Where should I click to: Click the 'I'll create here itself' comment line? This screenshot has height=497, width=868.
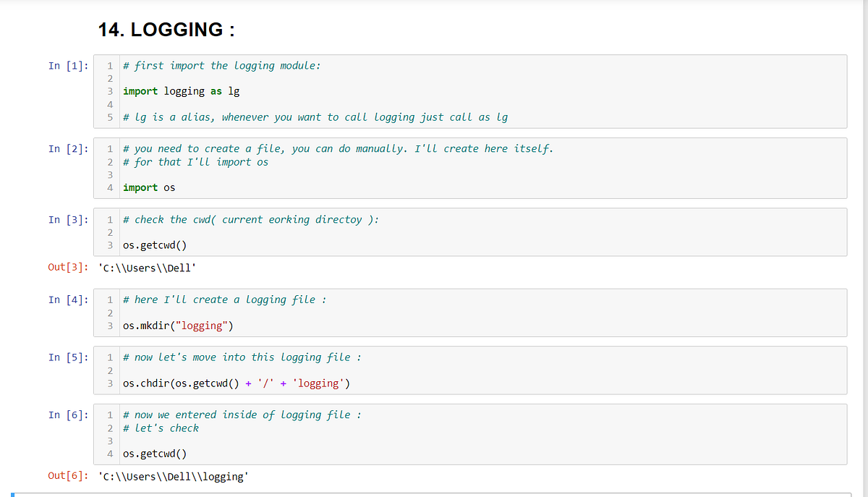(x=338, y=149)
